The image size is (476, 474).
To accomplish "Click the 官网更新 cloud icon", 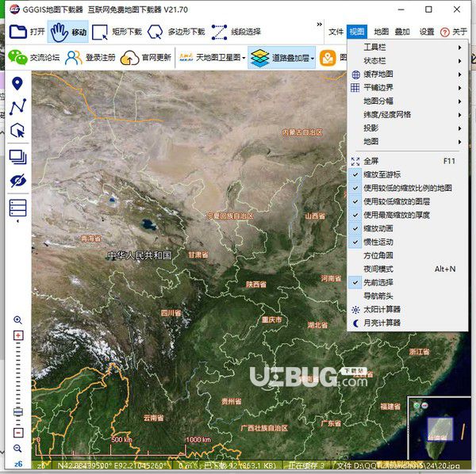I will click(129, 58).
